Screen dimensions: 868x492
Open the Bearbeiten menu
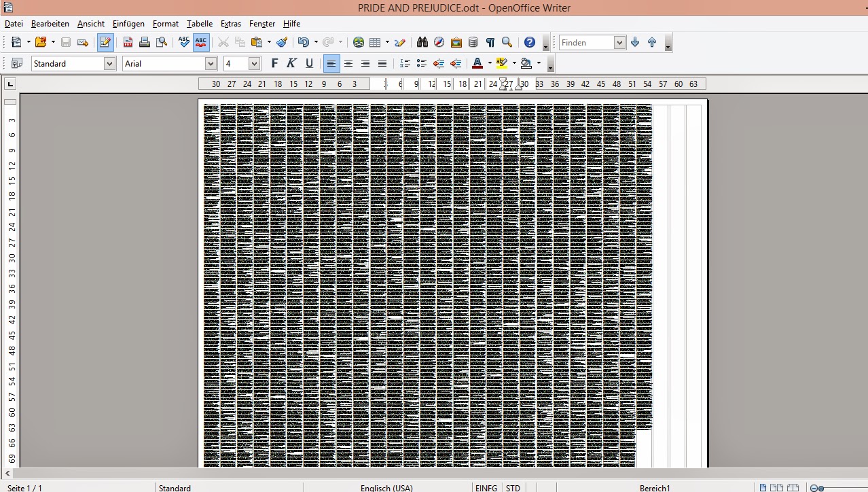tap(50, 24)
